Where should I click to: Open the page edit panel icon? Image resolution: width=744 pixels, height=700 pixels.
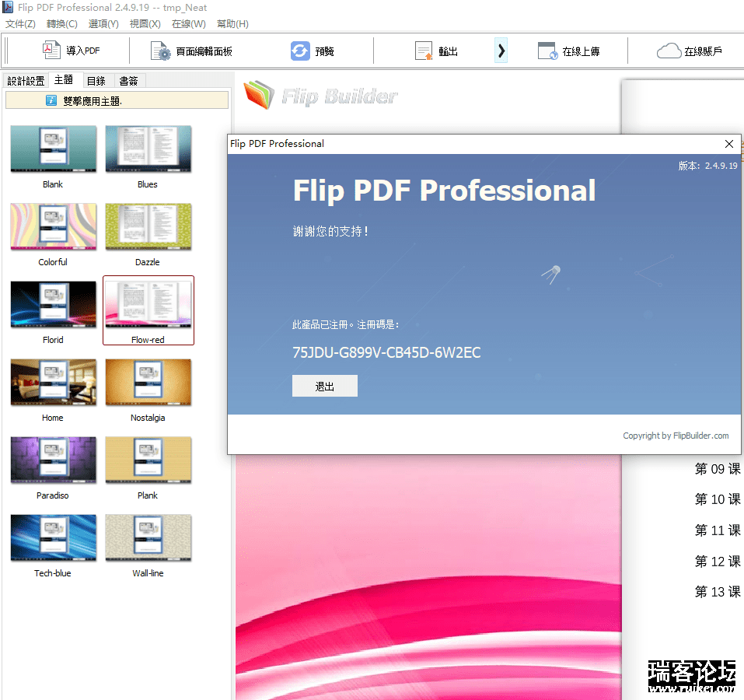coord(160,51)
